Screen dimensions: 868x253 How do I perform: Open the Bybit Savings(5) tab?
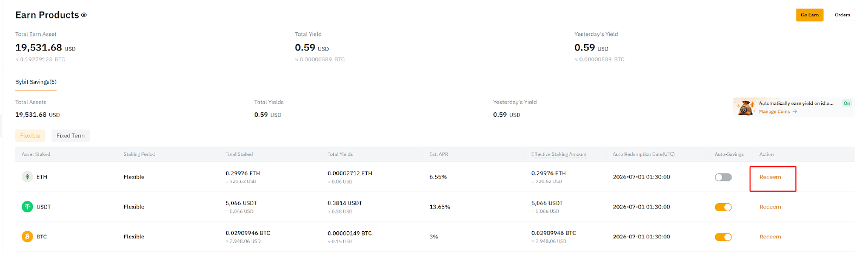[x=36, y=82]
